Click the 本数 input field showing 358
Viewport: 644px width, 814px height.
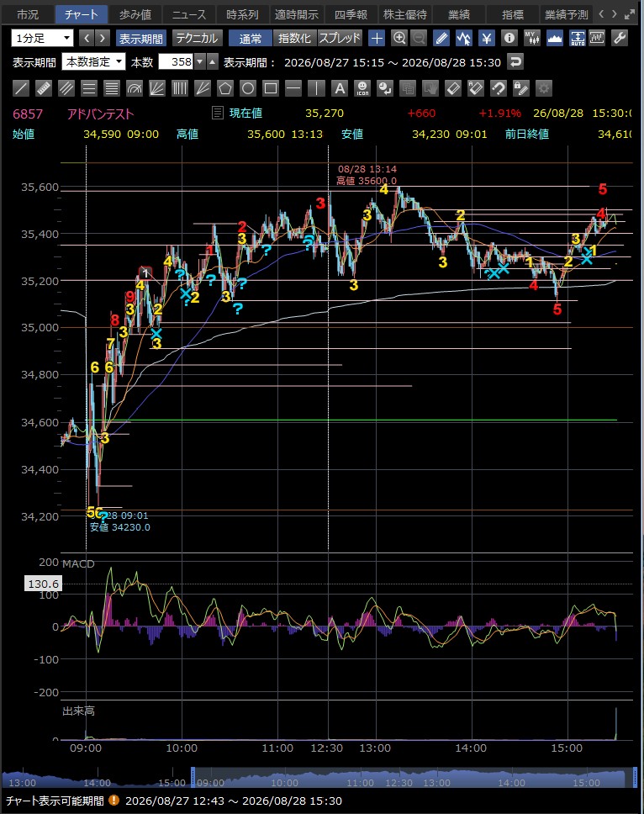176,61
